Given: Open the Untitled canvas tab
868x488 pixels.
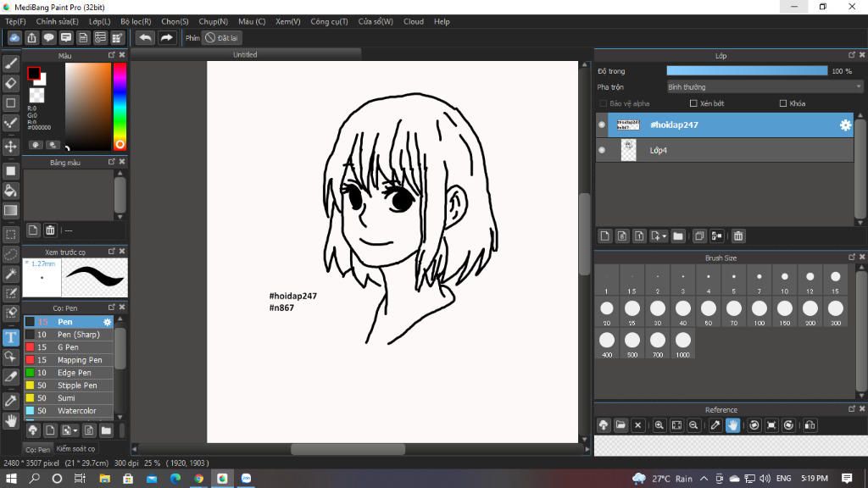Looking at the screenshot, I should pos(245,55).
